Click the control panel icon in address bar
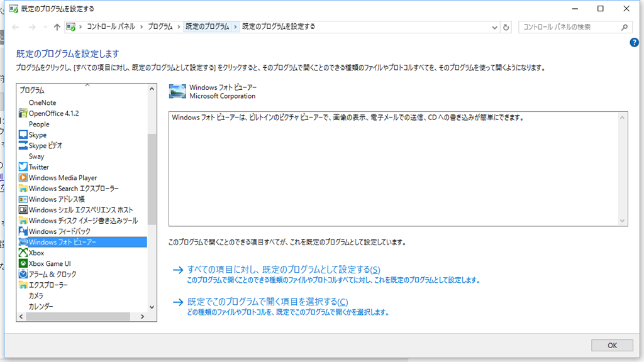The image size is (644, 362). [x=70, y=26]
